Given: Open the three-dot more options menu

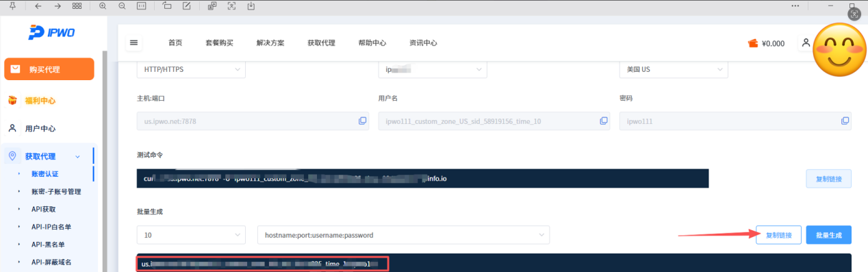Looking at the screenshot, I should (795, 5).
